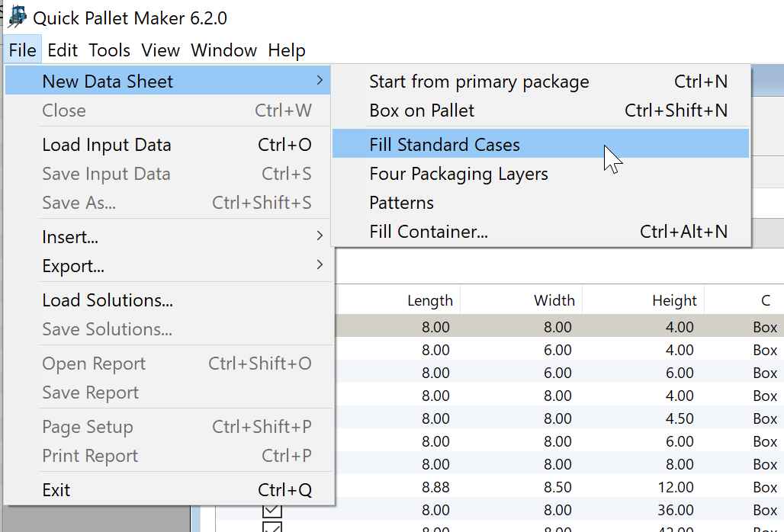Open the Help menu
This screenshot has width=784, height=532.
[287, 50]
